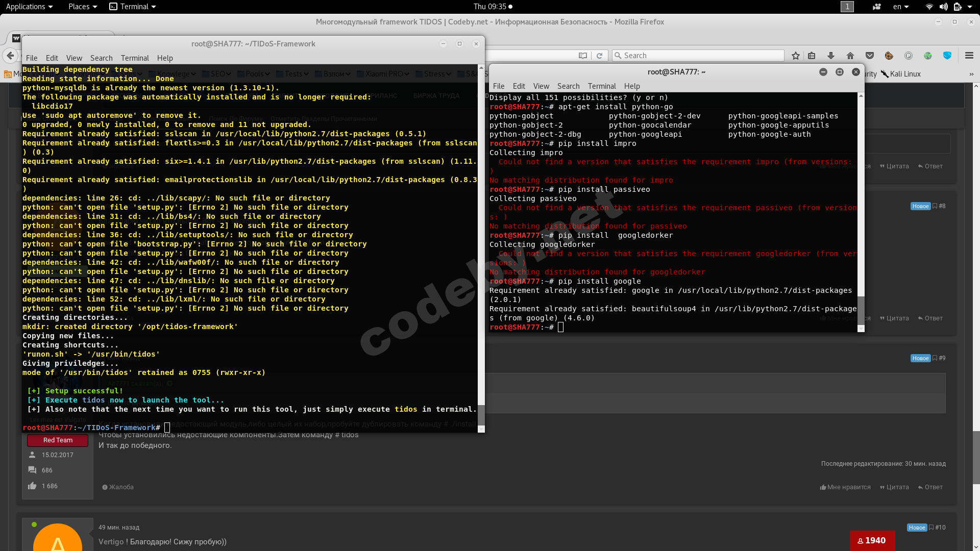Show more bookmarks with chevron overflow
The image size is (980, 551).
971,74
